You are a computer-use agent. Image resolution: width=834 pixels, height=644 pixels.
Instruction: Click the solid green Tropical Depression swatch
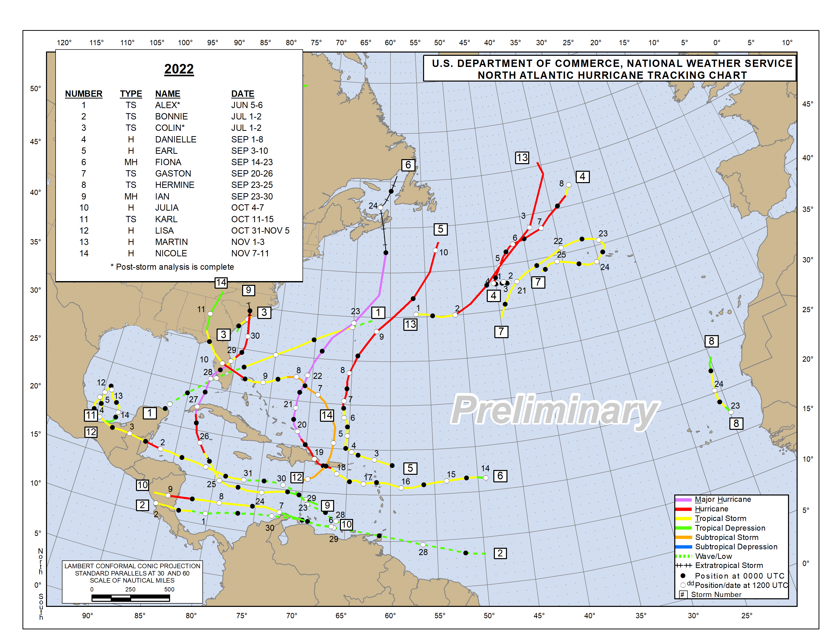coord(684,528)
